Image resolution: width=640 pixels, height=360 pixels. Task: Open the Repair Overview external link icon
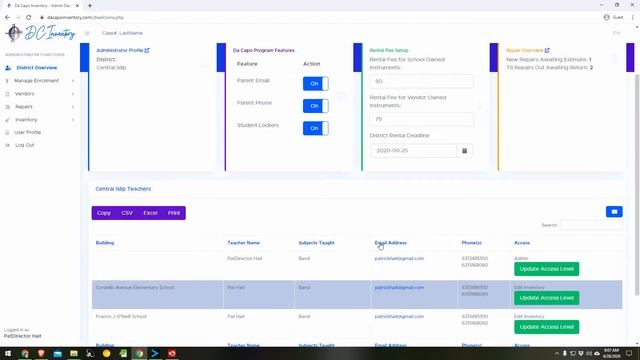(547, 50)
